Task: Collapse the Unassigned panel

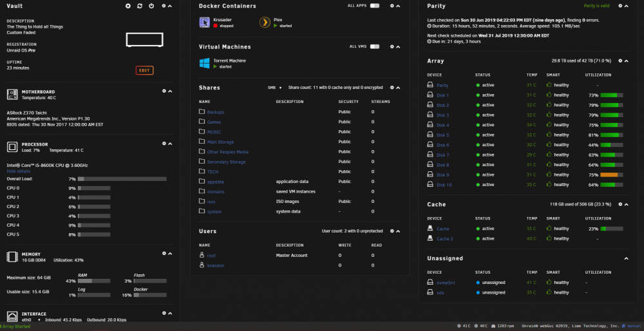Action: pyautogui.click(x=626, y=258)
